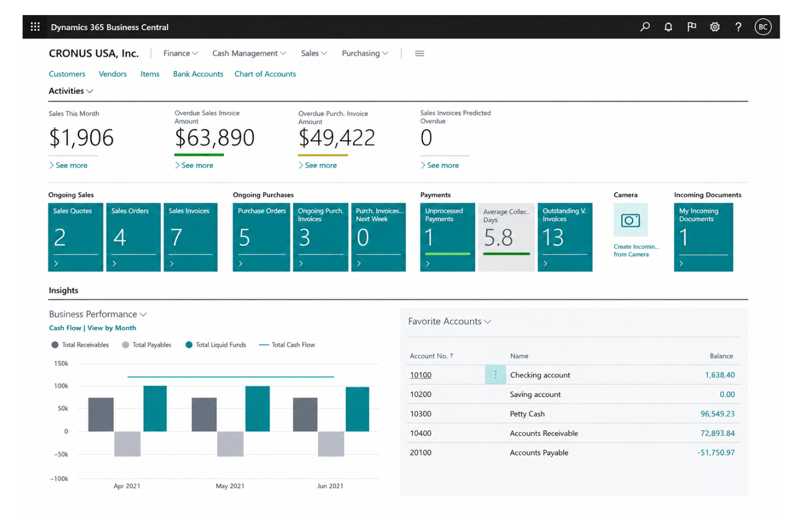The width and height of the screenshot is (798, 532).
Task: Click arrow on Purch. Invoices Next Week tile
Action: point(359,264)
